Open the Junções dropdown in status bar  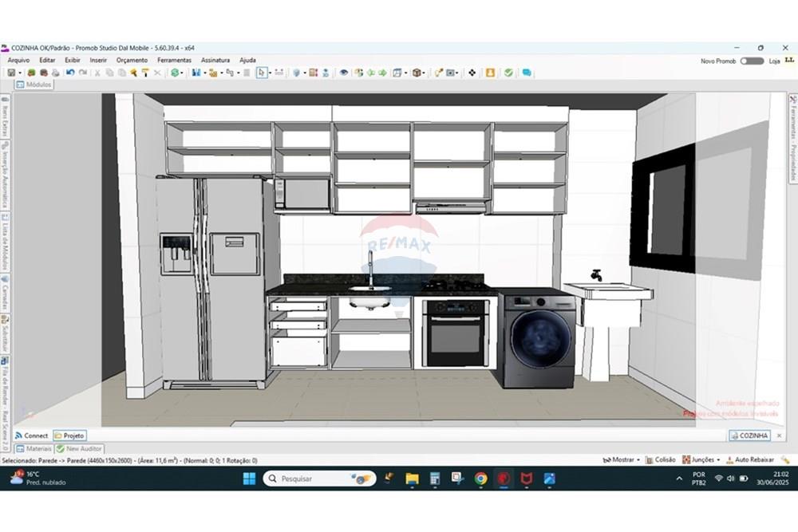click(702, 460)
